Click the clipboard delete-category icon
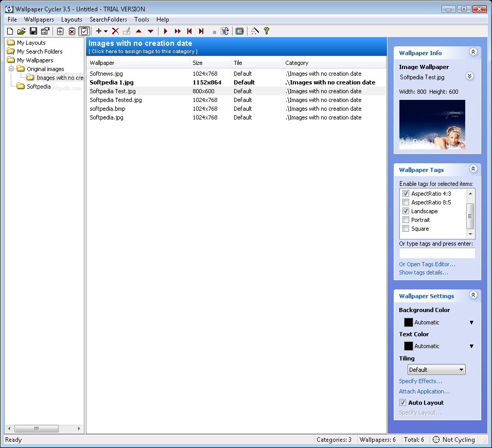Viewport: 492px width, 448px height. click(72, 31)
